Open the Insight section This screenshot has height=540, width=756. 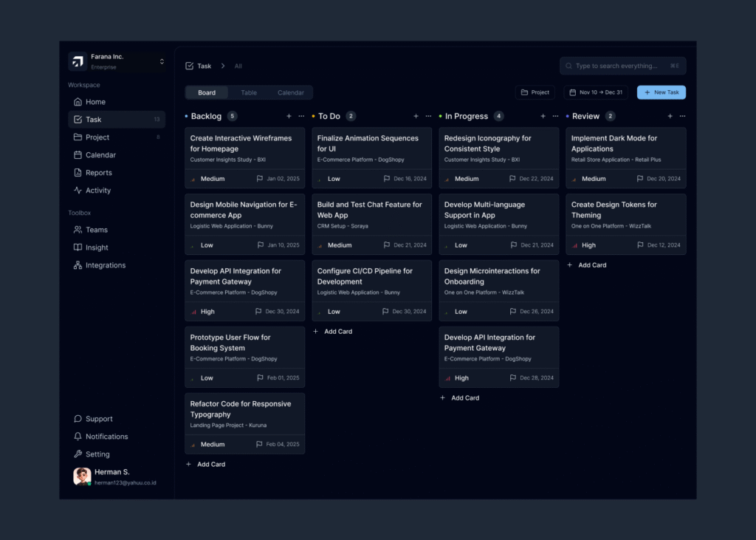(96, 247)
